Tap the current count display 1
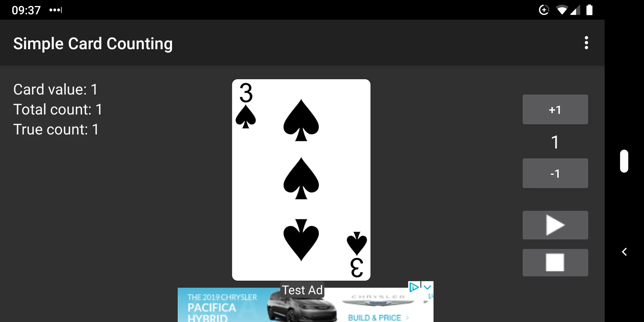The height and width of the screenshot is (322, 644). 555,141
